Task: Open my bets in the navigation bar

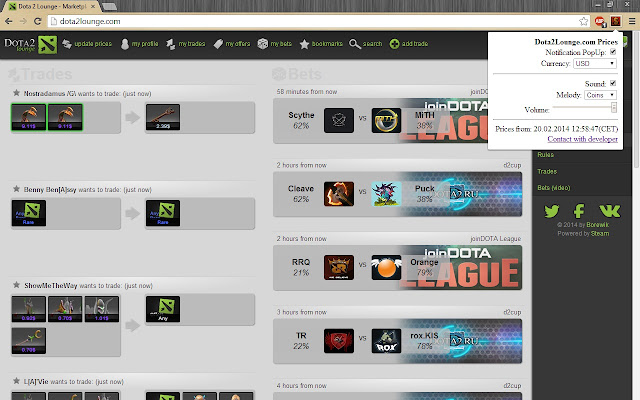Action: (x=275, y=44)
